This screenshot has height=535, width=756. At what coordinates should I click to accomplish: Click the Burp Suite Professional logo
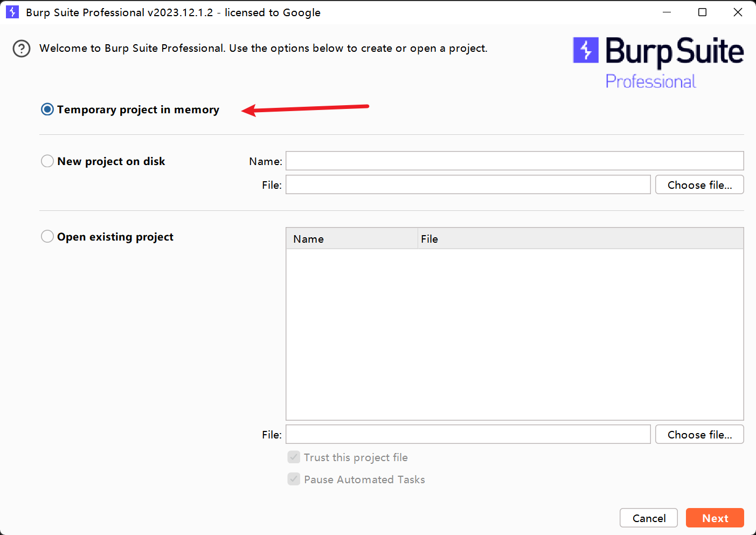[x=658, y=63]
